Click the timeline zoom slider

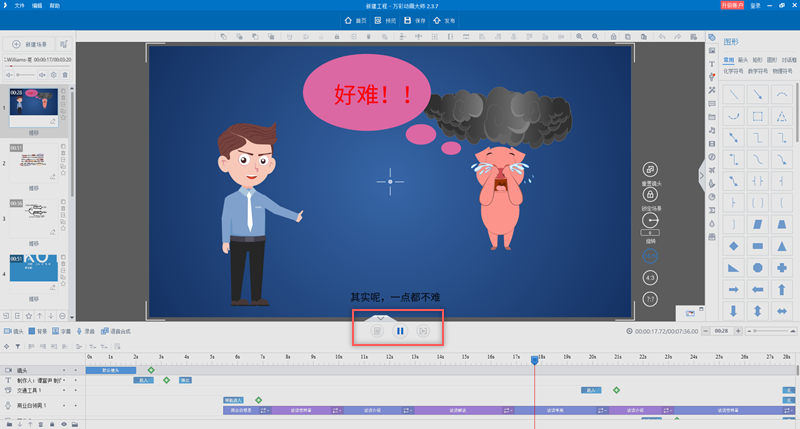771,331
